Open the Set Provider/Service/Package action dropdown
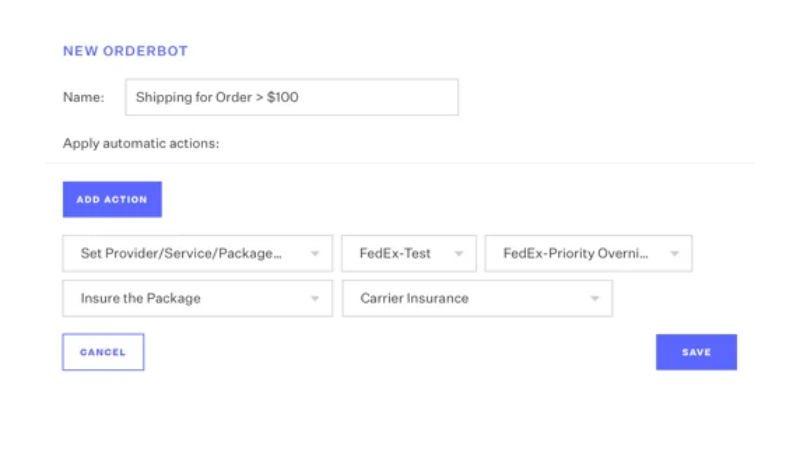The image size is (800, 450). click(197, 254)
